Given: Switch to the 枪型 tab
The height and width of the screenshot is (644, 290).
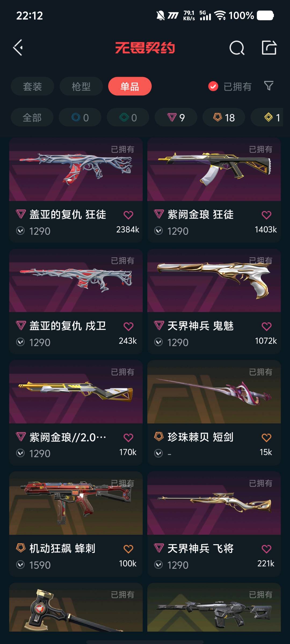Looking at the screenshot, I should click(x=81, y=86).
